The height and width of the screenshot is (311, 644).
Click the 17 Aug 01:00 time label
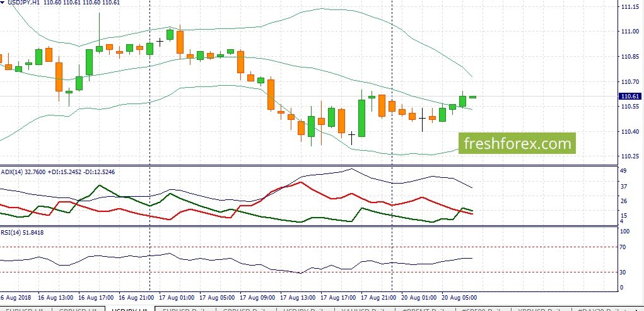[x=177, y=298]
